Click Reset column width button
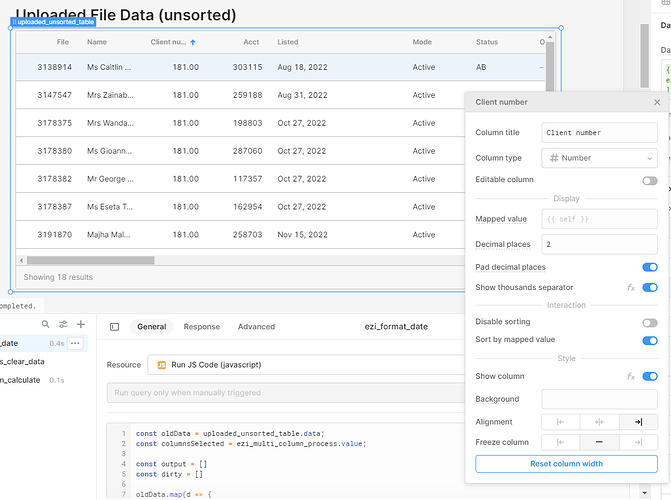This screenshot has height=500, width=671. 566,464
